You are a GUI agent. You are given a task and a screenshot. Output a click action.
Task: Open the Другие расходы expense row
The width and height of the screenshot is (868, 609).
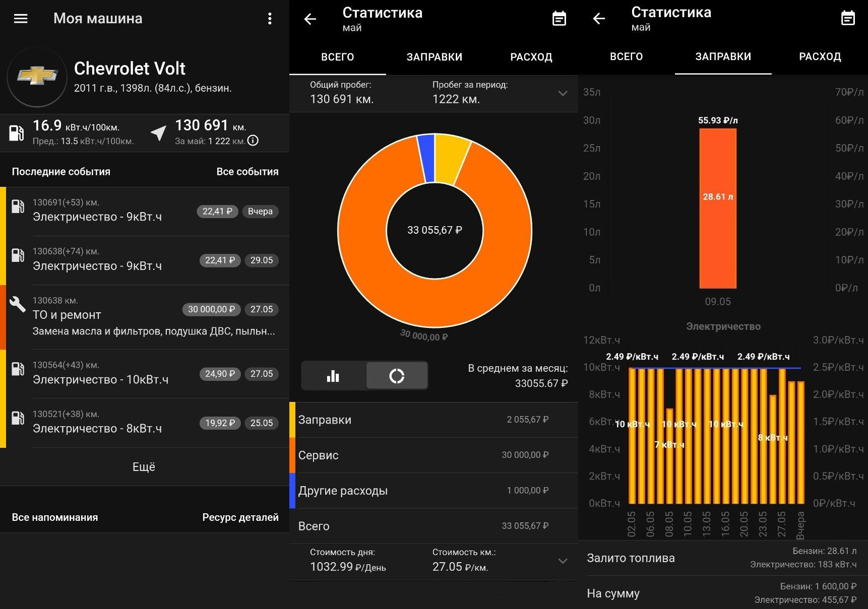click(434, 491)
